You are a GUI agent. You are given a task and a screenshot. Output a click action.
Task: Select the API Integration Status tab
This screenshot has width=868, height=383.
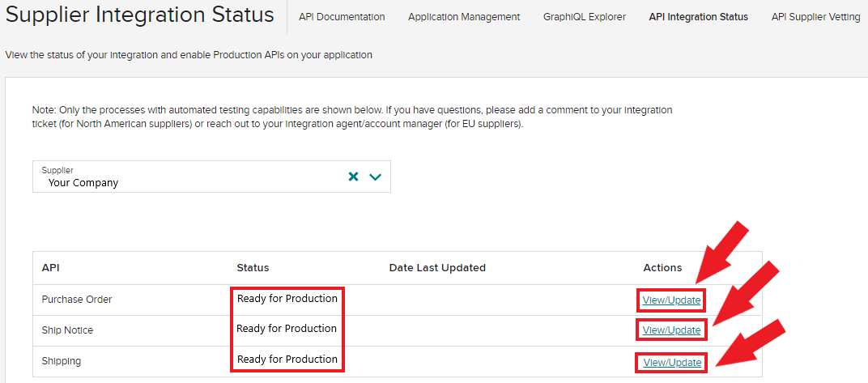pyautogui.click(x=698, y=17)
